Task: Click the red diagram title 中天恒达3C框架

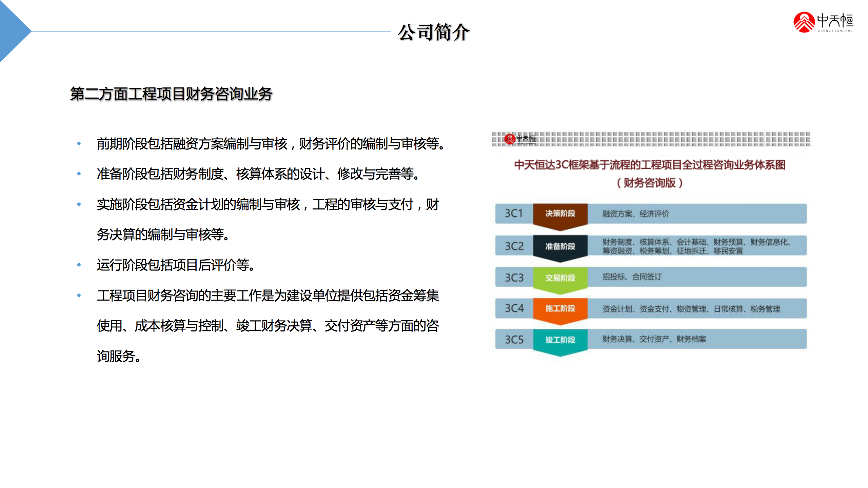Action: (650, 165)
